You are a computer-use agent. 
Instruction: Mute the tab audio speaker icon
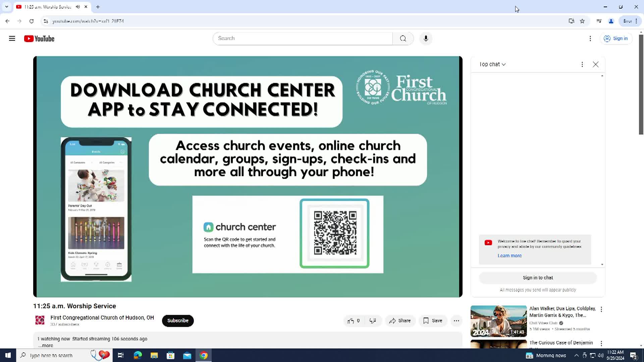click(78, 7)
